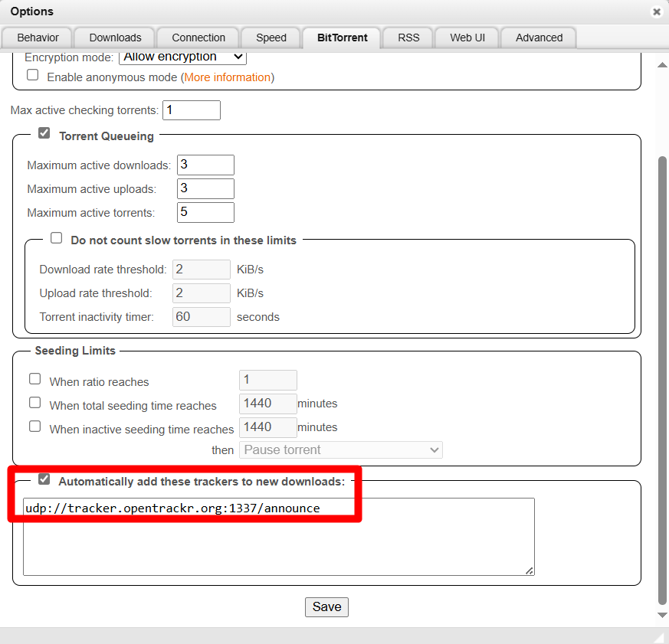
Task: Click the total seeding time minutes field
Action: click(x=268, y=404)
